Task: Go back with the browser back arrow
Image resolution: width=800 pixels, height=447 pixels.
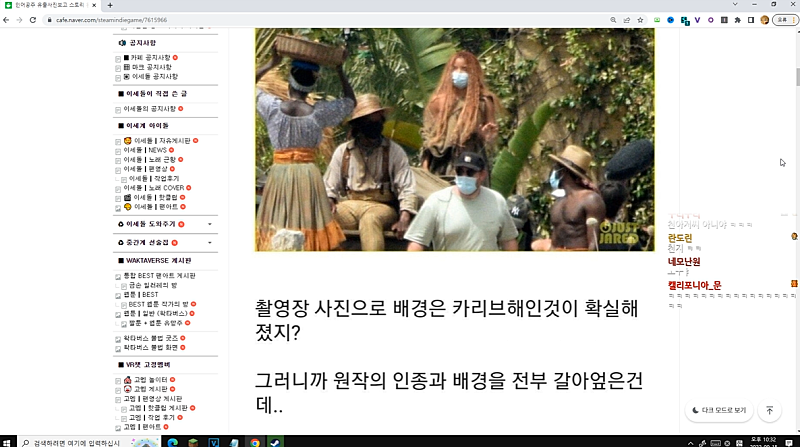Action: pyautogui.click(x=6, y=20)
